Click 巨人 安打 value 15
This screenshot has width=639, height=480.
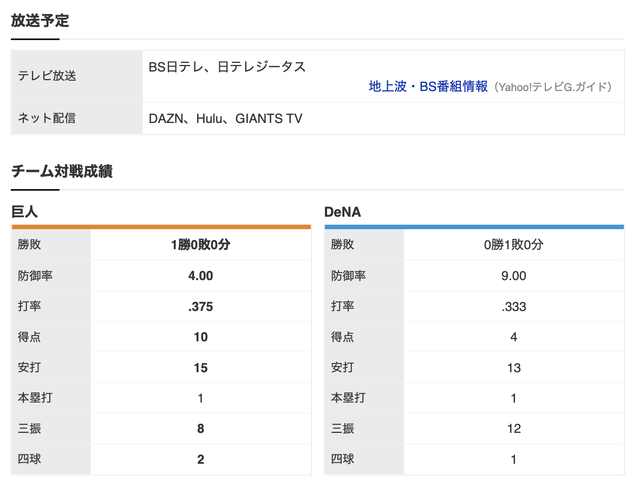pos(201,368)
